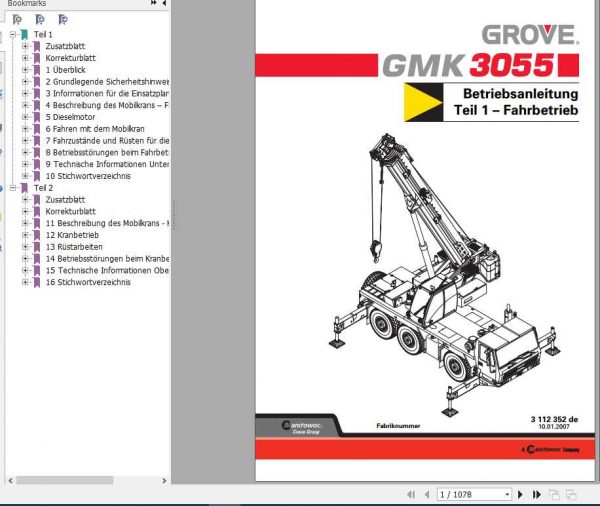Click the bookmark icon with blue circle symbol
Screen dimensions: 600x506
tap(63, 19)
